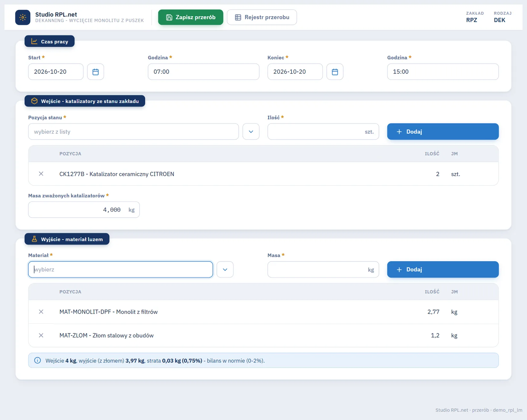Click the Masa zważonych katalizatorów field

84,210
